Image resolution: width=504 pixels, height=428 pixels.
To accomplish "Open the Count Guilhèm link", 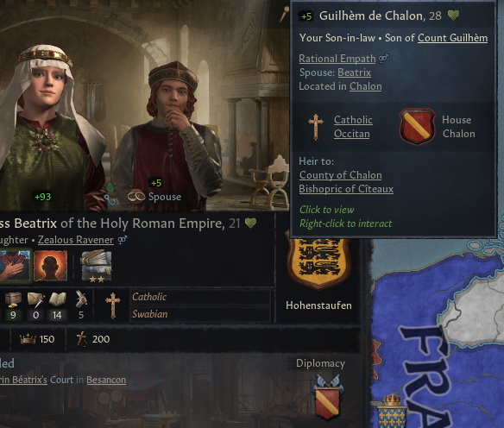I will pyautogui.click(x=452, y=38).
